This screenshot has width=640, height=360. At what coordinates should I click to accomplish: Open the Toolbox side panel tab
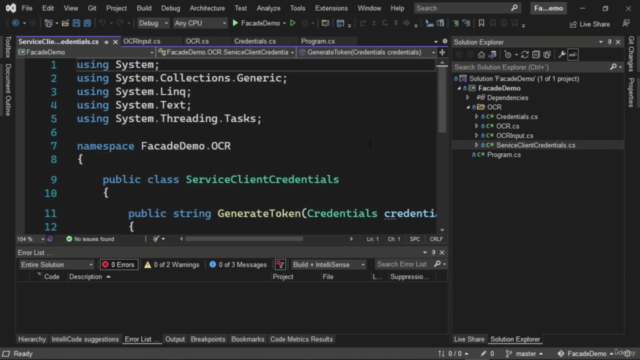coord(8,47)
